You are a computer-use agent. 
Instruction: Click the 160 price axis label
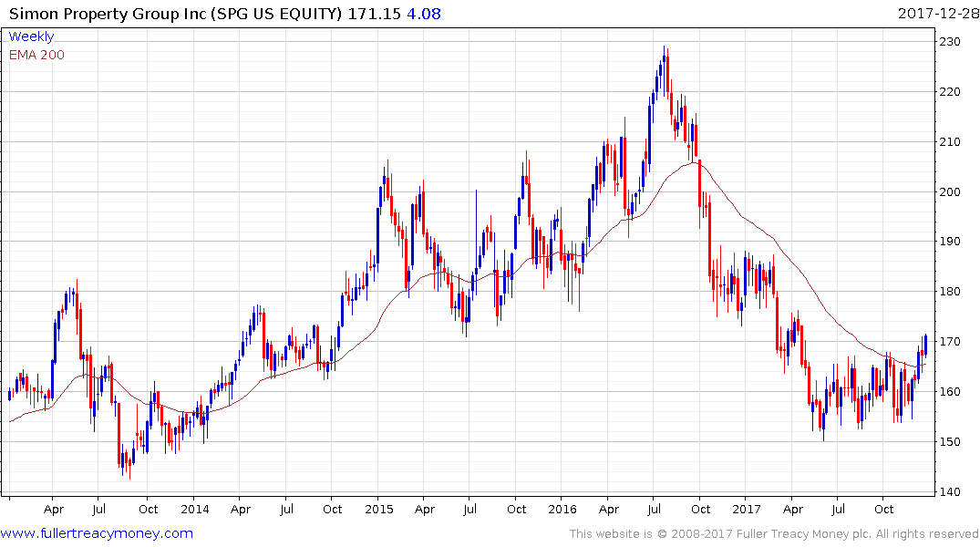pos(949,391)
